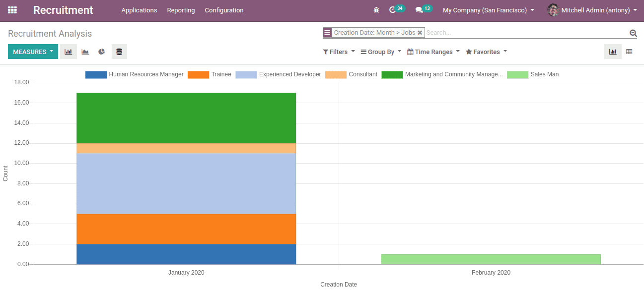Remove the Creation Date: Month > Jobs facet
This screenshot has width=644, height=290.
click(x=420, y=33)
